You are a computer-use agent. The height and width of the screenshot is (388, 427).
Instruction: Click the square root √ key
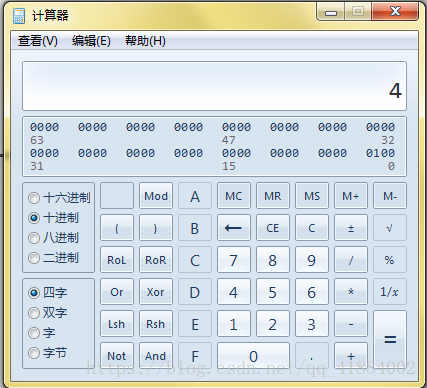(390, 228)
